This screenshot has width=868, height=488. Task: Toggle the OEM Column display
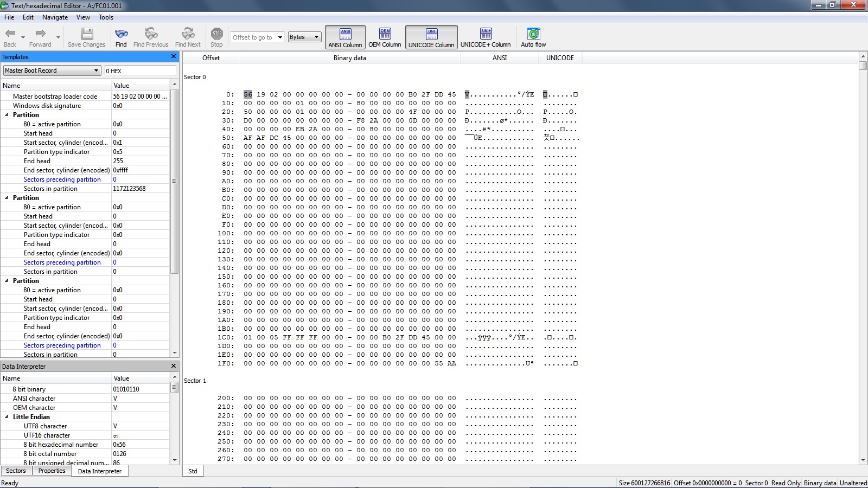[385, 37]
